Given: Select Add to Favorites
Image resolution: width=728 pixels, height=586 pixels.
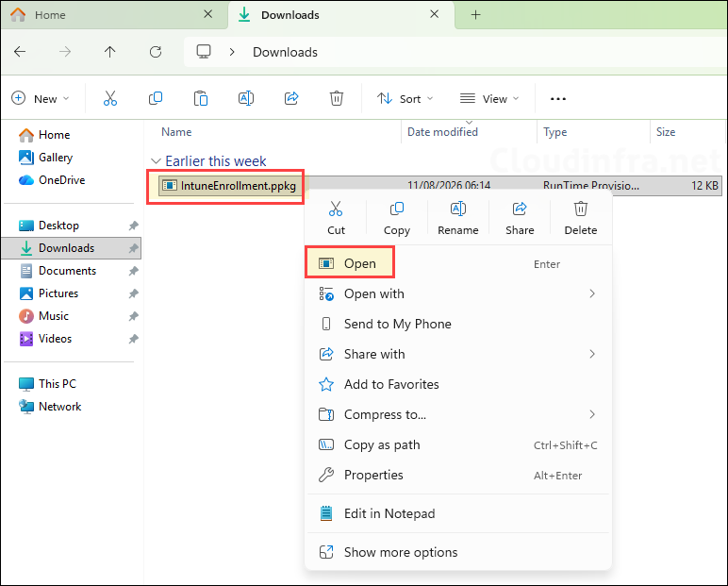Looking at the screenshot, I should tap(457, 384).
